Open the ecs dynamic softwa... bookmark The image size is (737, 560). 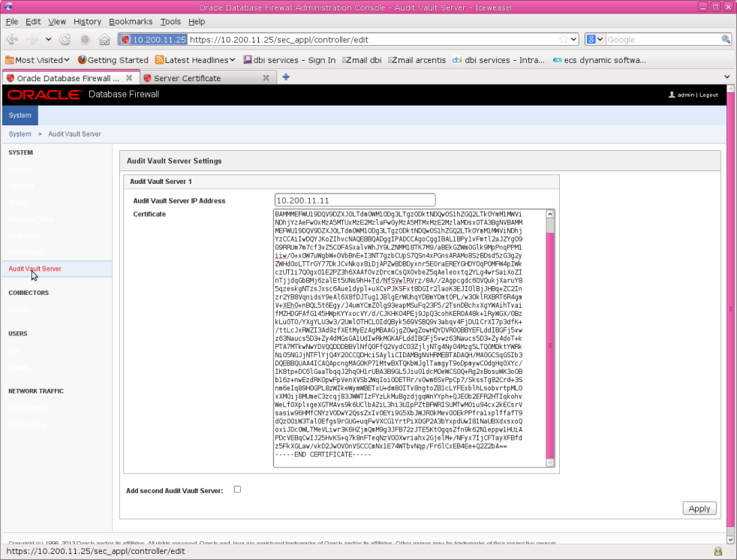coord(600,60)
